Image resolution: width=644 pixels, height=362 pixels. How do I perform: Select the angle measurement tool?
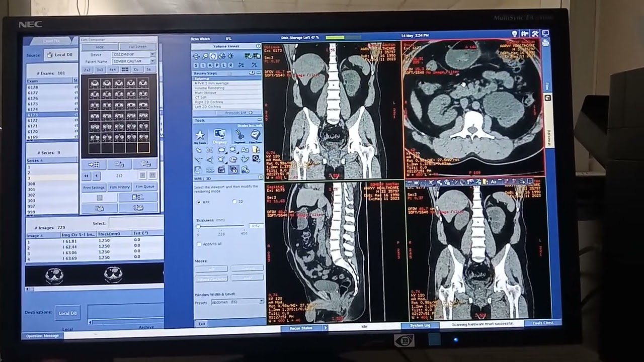[209, 159]
